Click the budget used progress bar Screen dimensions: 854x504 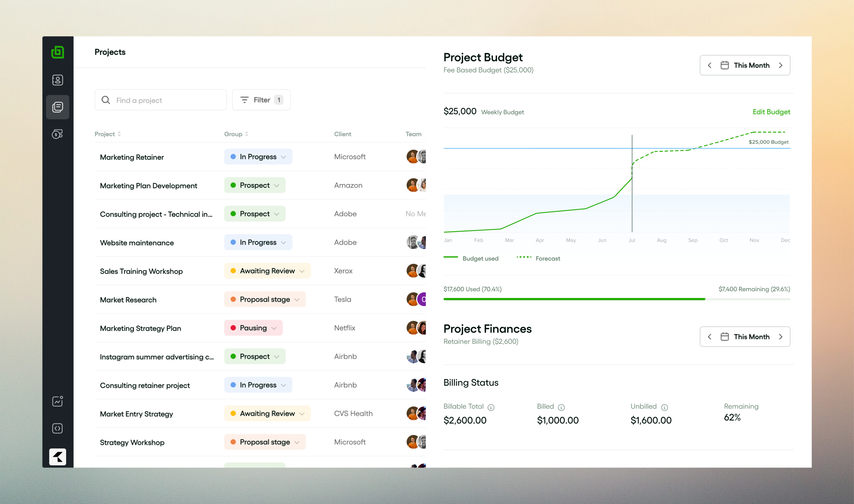click(574, 299)
